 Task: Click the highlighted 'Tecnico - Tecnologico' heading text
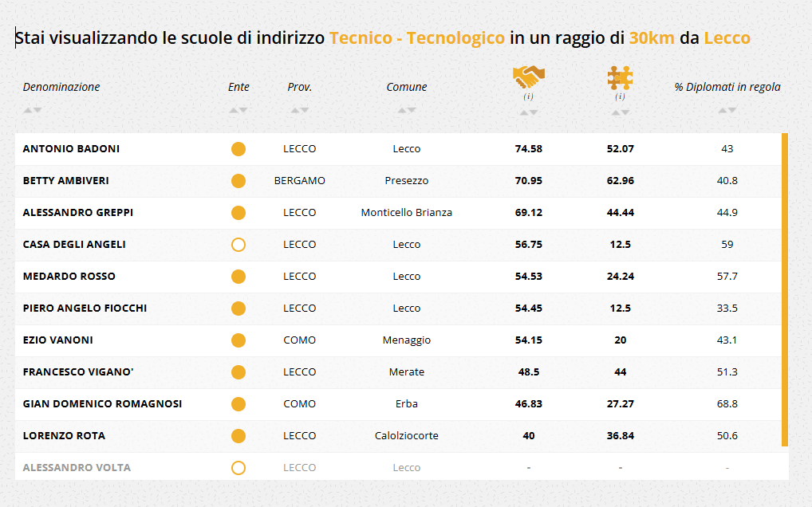coord(416,38)
